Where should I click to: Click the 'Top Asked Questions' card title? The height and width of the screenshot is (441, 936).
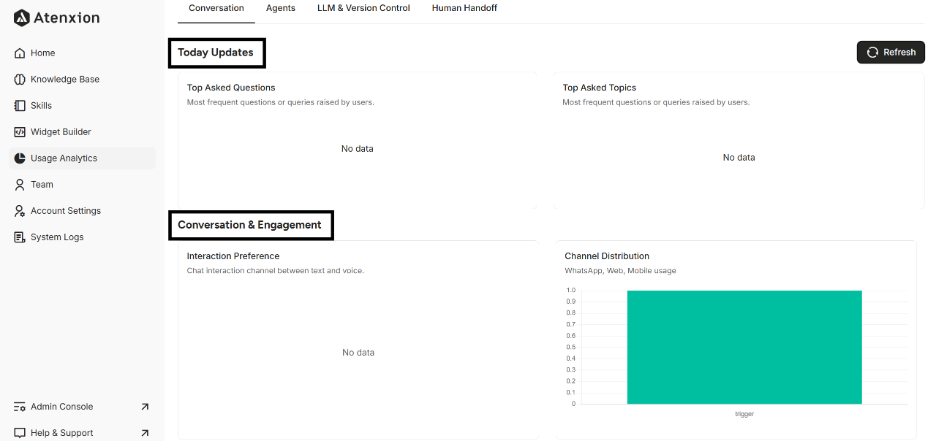231,88
